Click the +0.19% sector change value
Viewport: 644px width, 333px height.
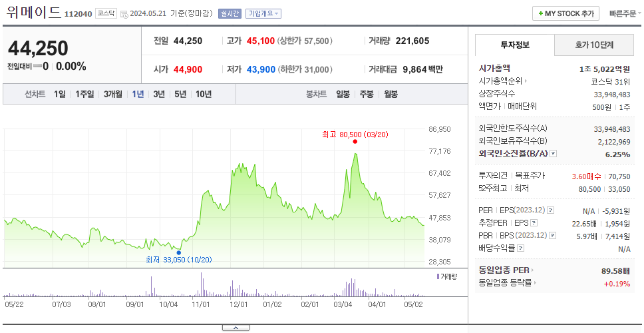click(617, 283)
